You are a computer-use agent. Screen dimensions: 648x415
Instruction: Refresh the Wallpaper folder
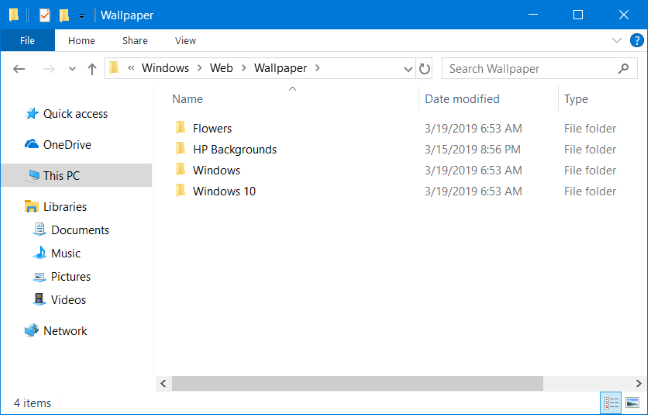point(424,69)
